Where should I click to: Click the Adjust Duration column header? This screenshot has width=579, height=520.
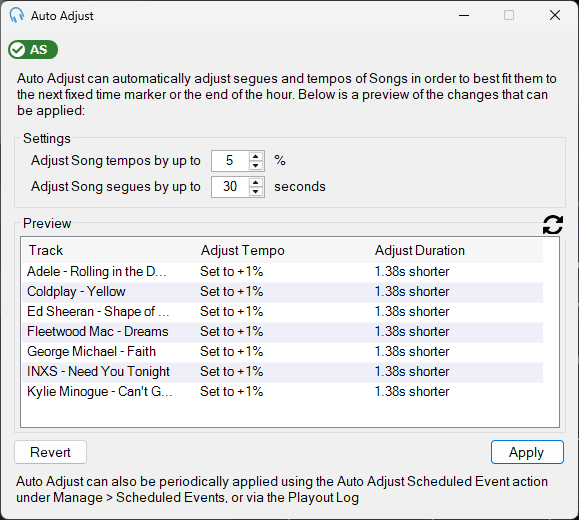[x=420, y=250]
